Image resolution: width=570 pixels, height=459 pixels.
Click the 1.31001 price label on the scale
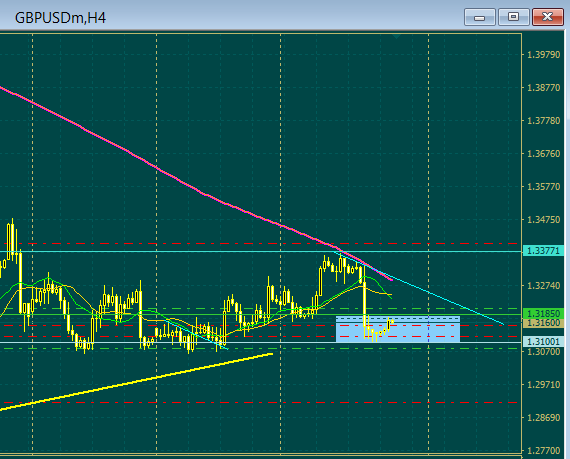(x=543, y=342)
